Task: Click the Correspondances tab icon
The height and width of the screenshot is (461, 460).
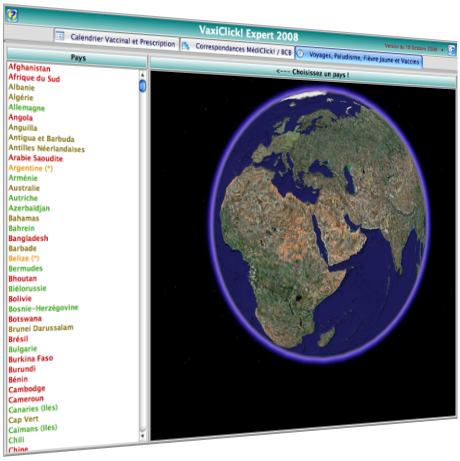Action: pyautogui.click(x=185, y=46)
